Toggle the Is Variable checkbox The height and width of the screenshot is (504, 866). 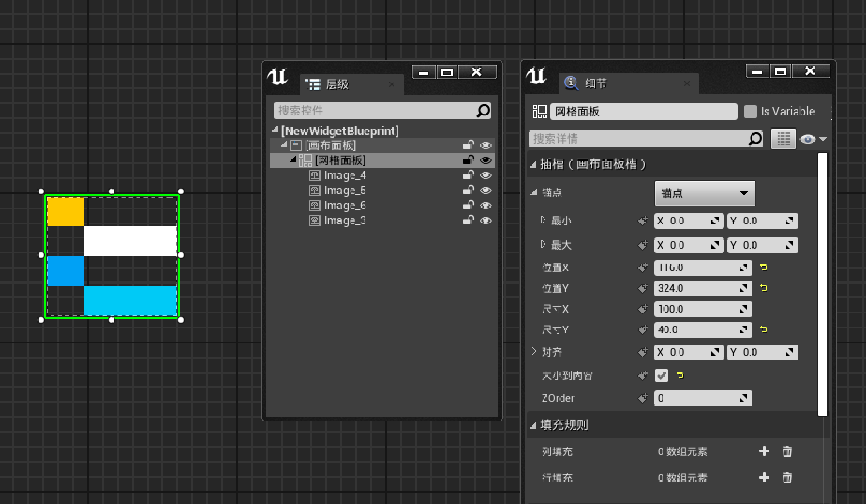point(750,111)
